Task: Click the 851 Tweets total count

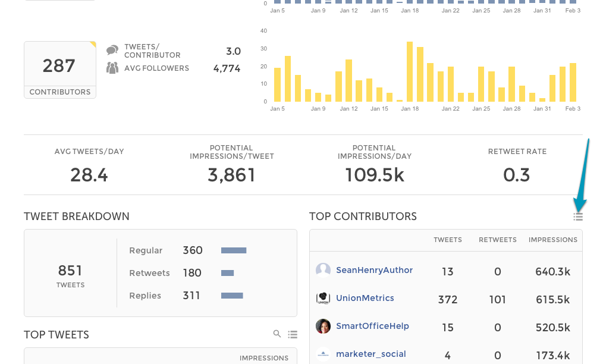Action: pyautogui.click(x=70, y=271)
